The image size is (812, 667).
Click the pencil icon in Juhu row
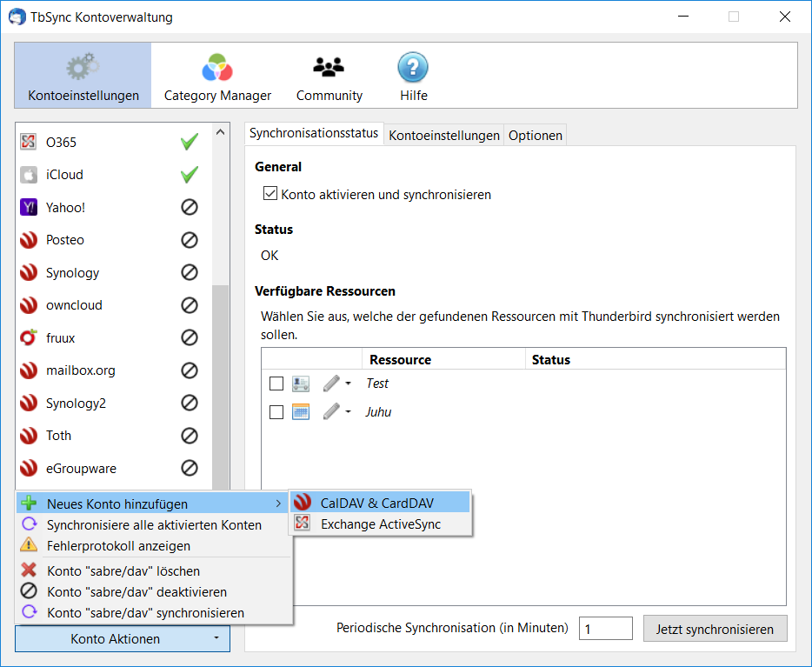331,411
